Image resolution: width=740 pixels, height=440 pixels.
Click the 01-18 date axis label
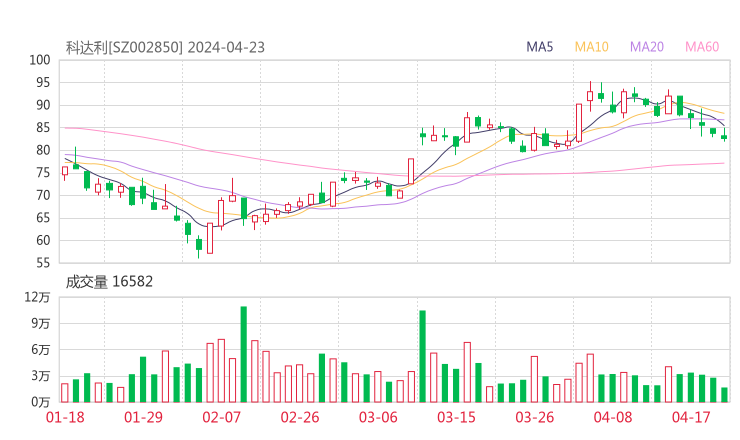[65, 417]
